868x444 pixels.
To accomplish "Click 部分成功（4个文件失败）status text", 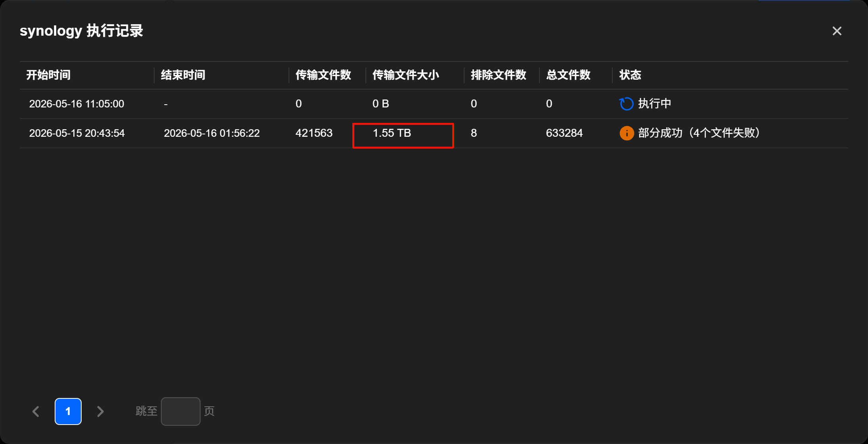I will pyautogui.click(x=700, y=133).
